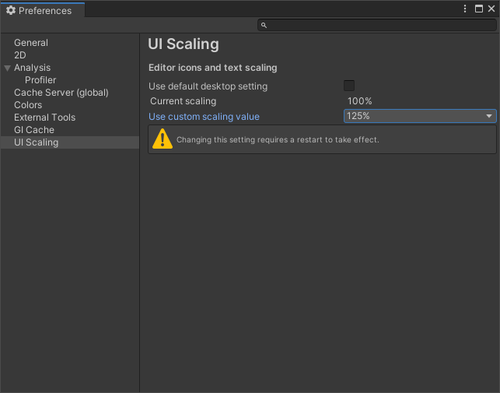Select General in the sidebar
500x393 pixels.
tap(31, 43)
